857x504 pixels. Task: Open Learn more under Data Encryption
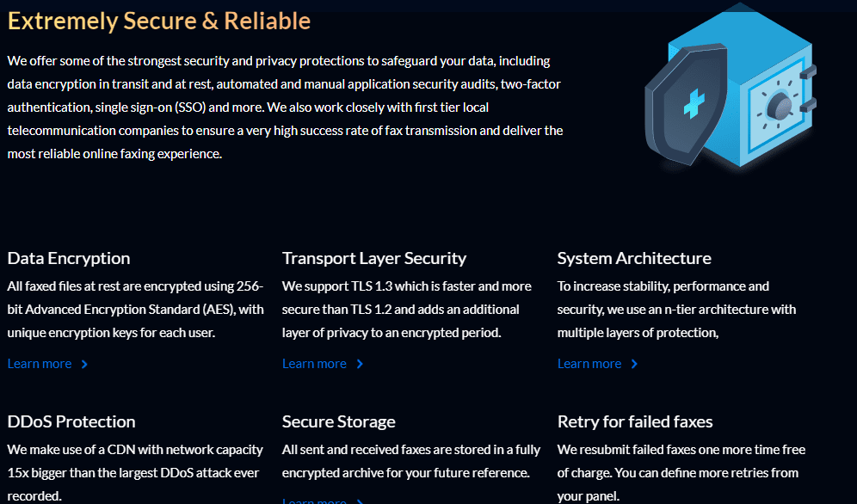(x=40, y=364)
